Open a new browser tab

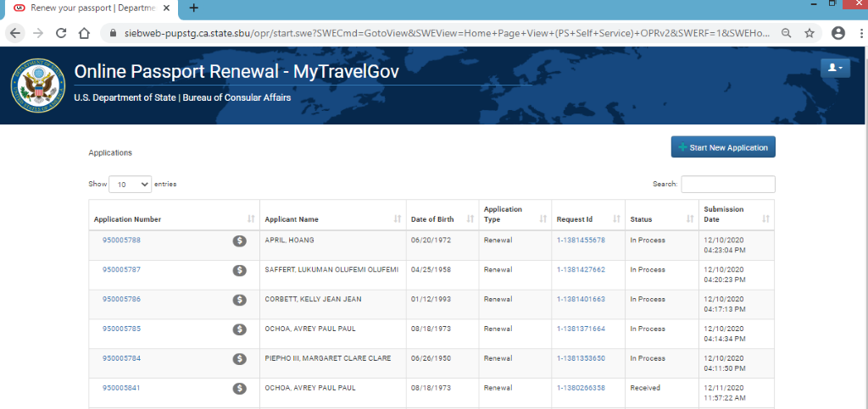coord(194,8)
